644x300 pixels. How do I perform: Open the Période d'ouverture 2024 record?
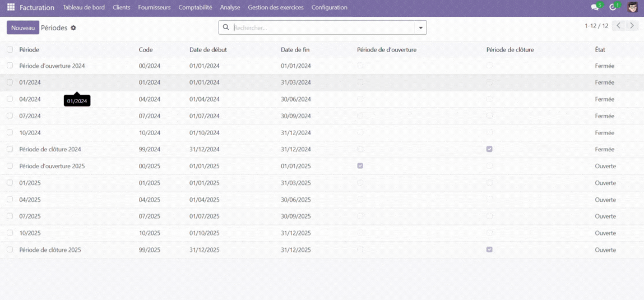pyautogui.click(x=52, y=66)
